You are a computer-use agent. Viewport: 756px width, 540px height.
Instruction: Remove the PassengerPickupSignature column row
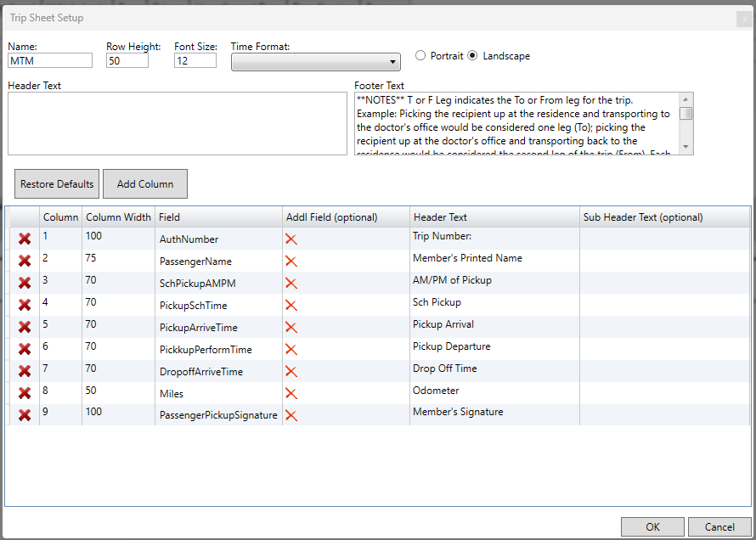pos(25,413)
